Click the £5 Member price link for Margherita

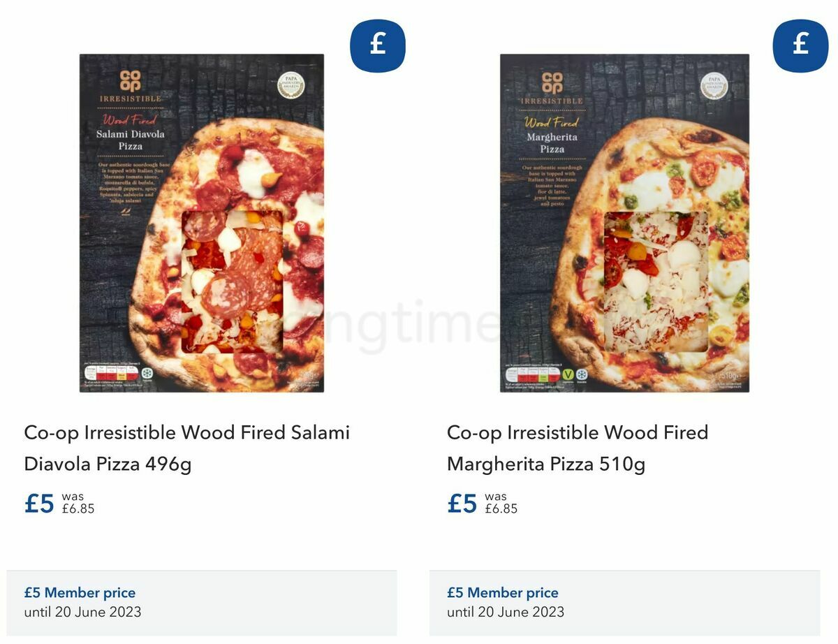(503, 592)
